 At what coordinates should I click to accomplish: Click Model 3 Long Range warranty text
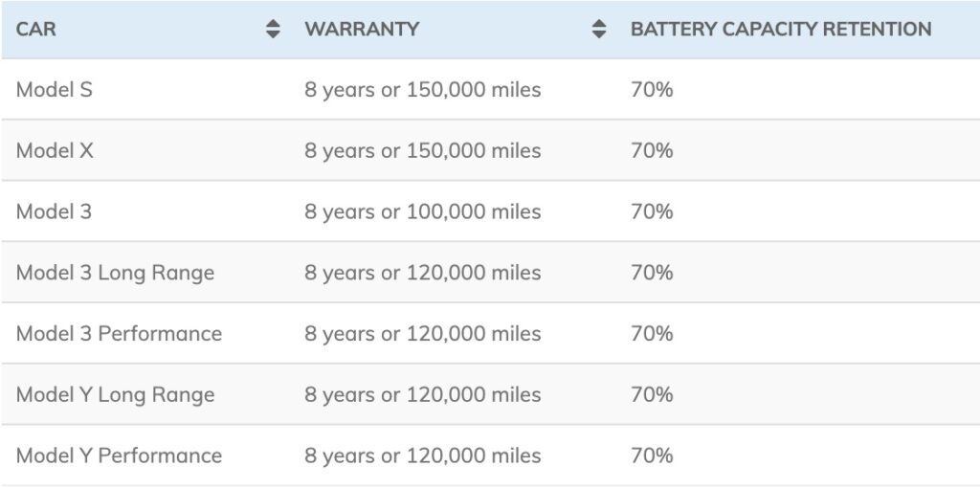(x=422, y=273)
